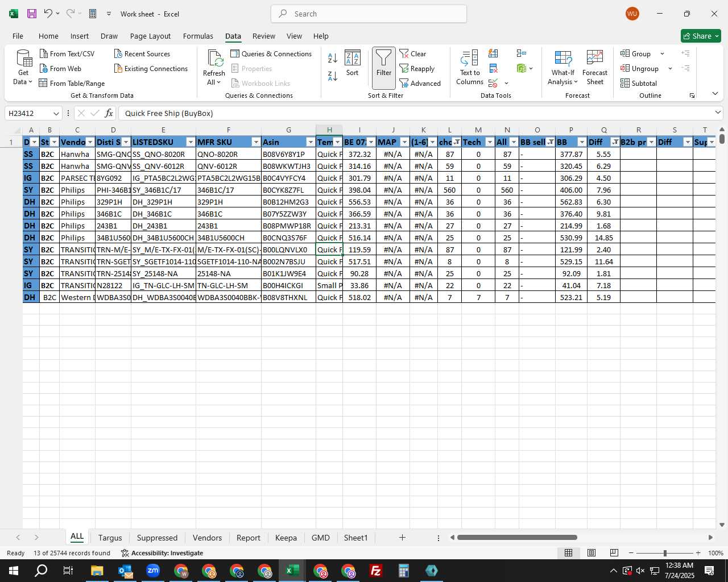
Task: Expand the formula bar
Action: coord(718,113)
